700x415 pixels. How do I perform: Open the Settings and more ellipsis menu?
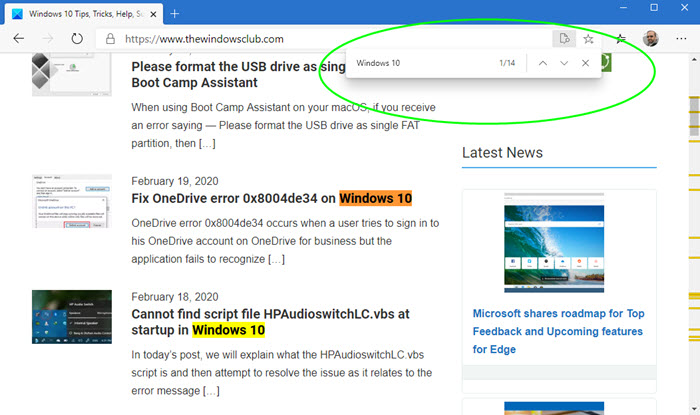pyautogui.click(x=681, y=39)
